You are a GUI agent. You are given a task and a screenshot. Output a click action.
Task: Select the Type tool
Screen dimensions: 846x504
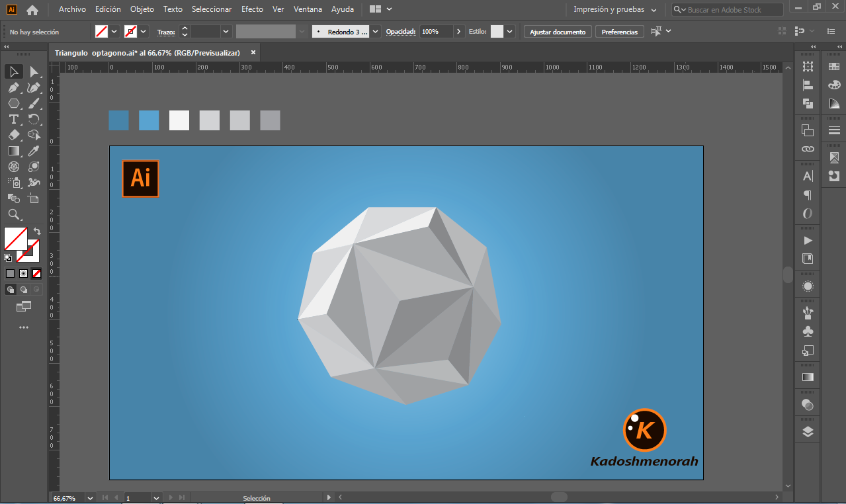(14, 119)
